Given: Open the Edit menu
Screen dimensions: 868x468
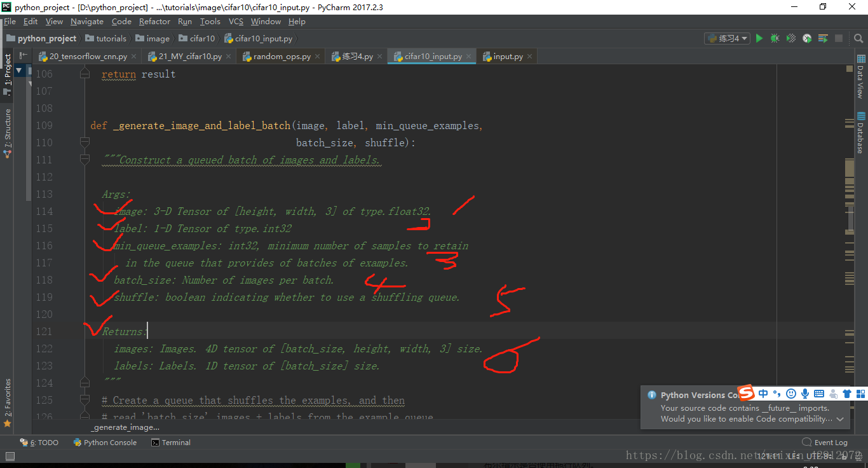Looking at the screenshot, I should tap(31, 21).
